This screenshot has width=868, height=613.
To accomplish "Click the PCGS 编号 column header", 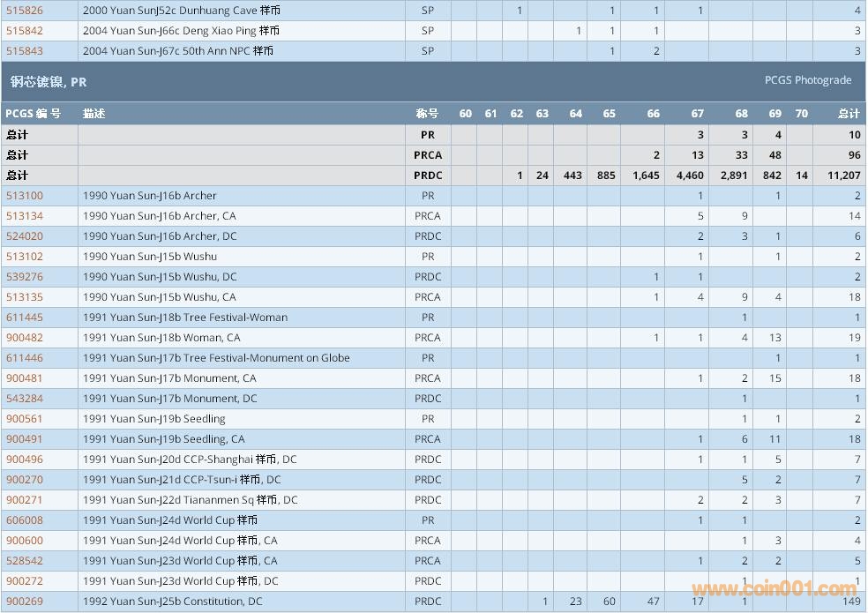I will point(34,114).
